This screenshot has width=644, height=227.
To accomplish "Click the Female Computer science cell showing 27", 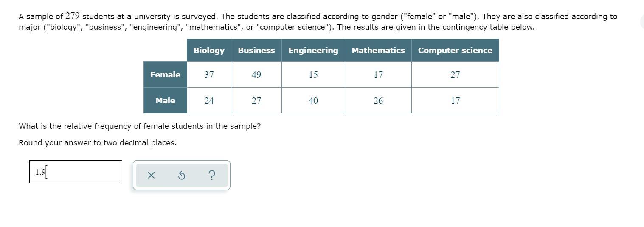I will (x=455, y=75).
